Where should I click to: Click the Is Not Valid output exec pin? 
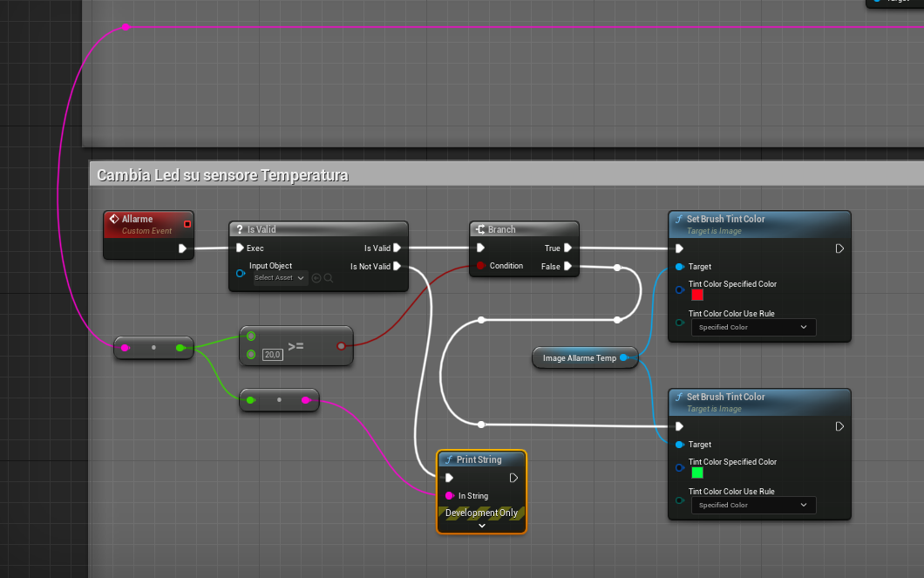coord(397,266)
